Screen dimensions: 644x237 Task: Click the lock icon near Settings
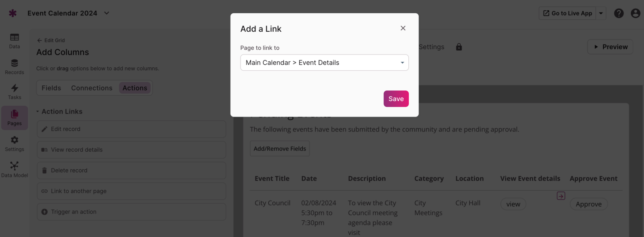point(459,47)
